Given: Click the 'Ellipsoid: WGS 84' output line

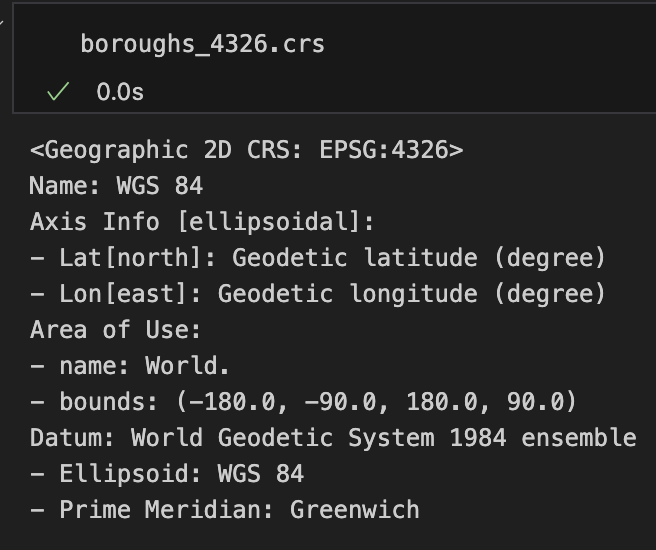Looking at the screenshot, I should coord(166,474).
